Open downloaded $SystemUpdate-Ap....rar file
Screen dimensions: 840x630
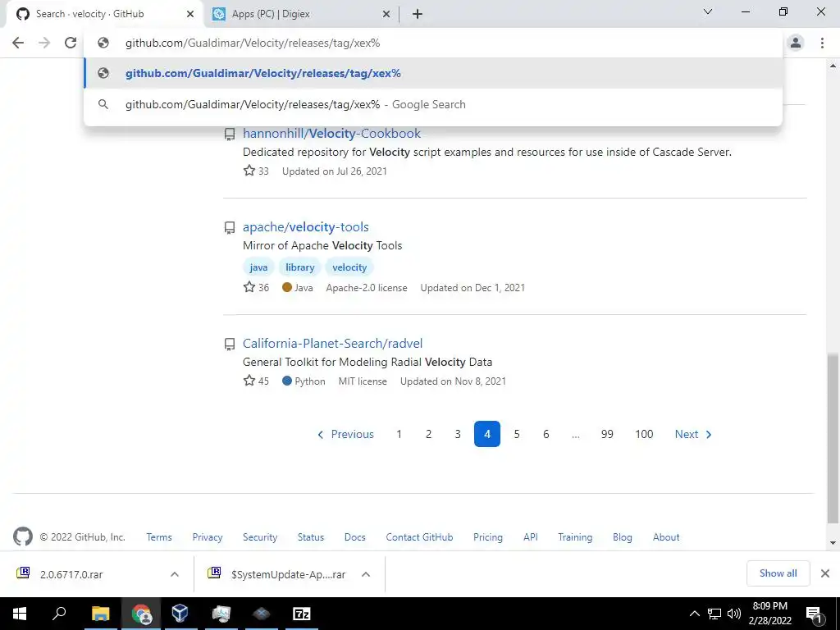[x=288, y=574]
